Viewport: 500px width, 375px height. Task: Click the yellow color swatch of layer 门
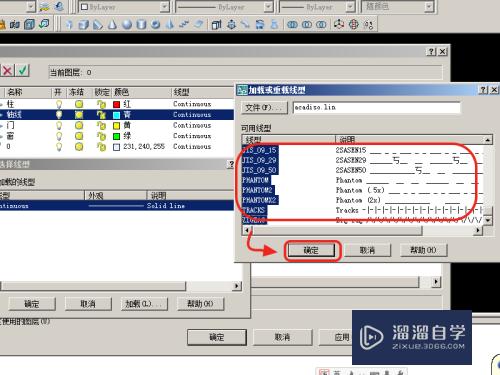click(x=116, y=126)
